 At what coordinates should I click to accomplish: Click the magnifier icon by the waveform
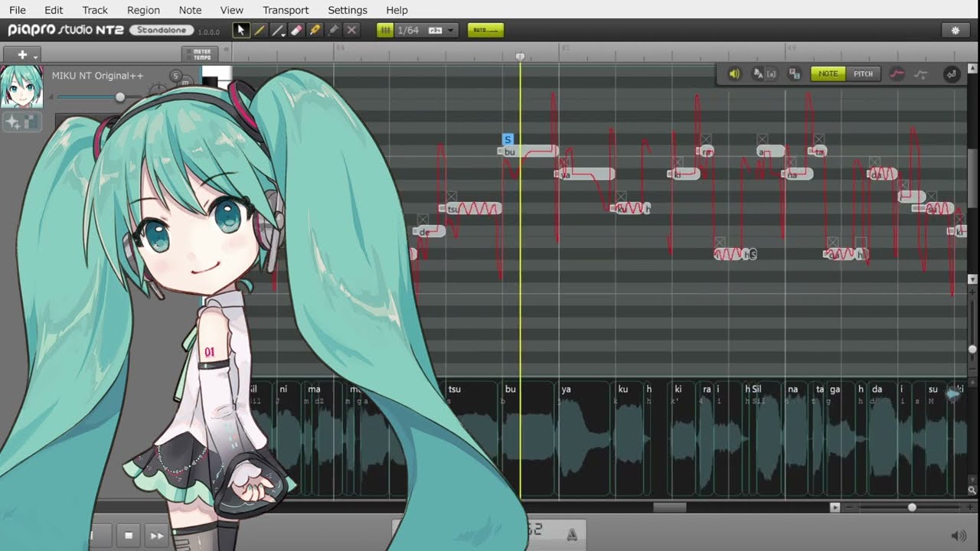(972, 491)
